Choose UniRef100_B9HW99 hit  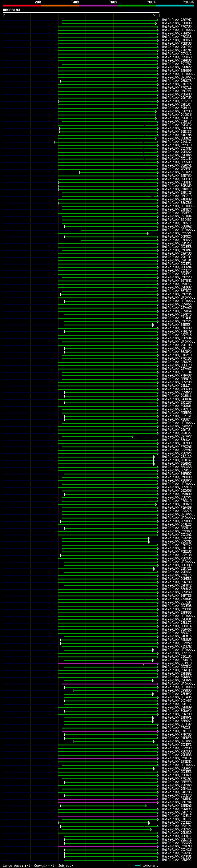click(177, 71)
